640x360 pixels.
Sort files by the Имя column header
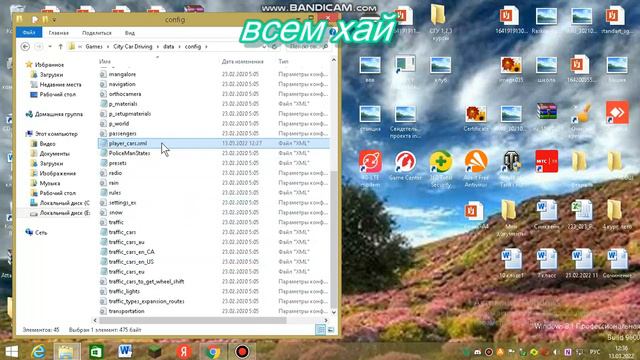[104, 61]
